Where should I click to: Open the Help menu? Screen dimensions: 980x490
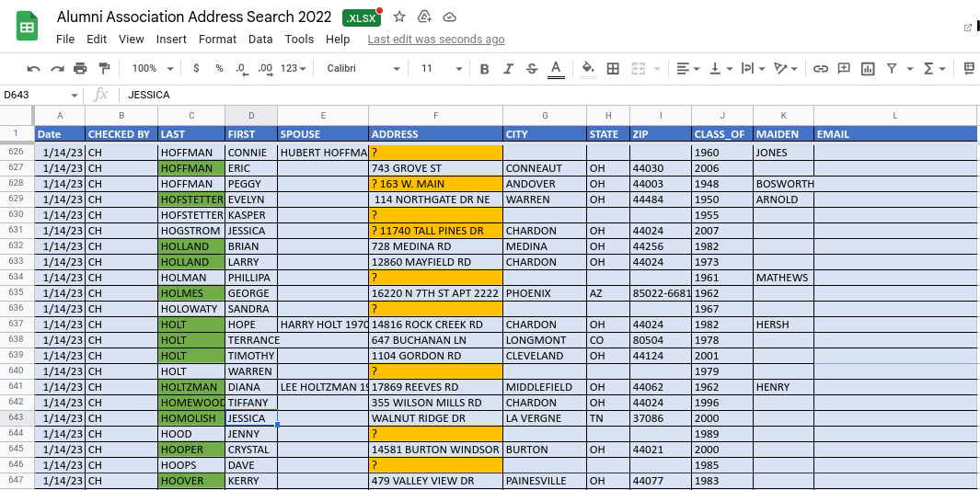(338, 40)
